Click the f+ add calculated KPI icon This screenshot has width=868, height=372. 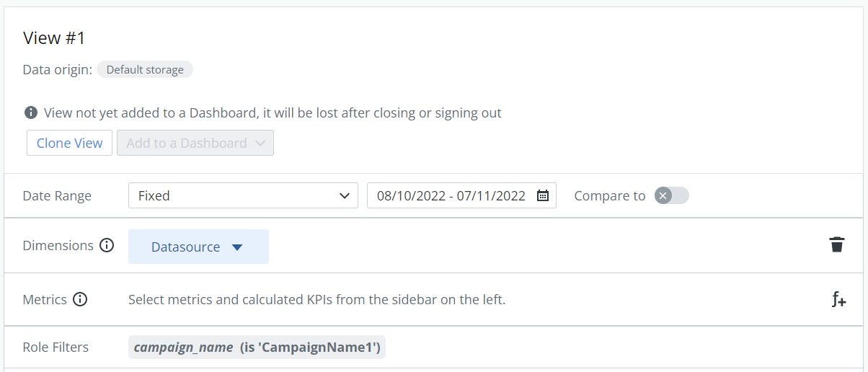point(838,299)
